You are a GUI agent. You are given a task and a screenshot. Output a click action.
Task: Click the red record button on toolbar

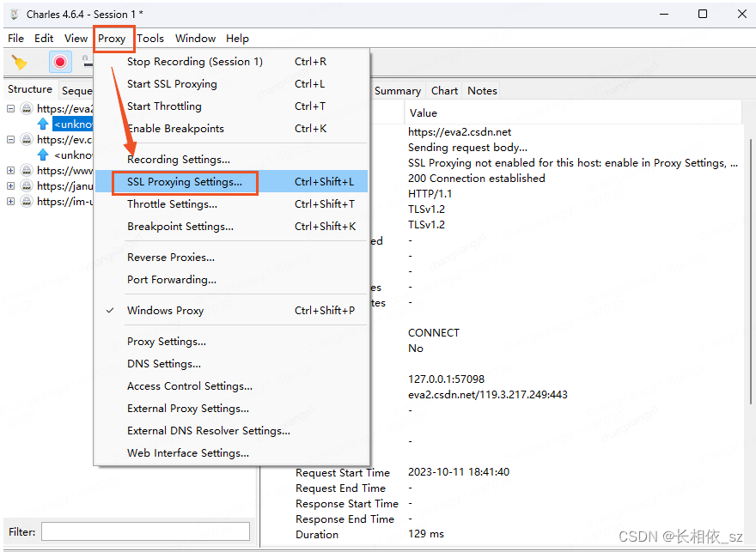(x=59, y=61)
